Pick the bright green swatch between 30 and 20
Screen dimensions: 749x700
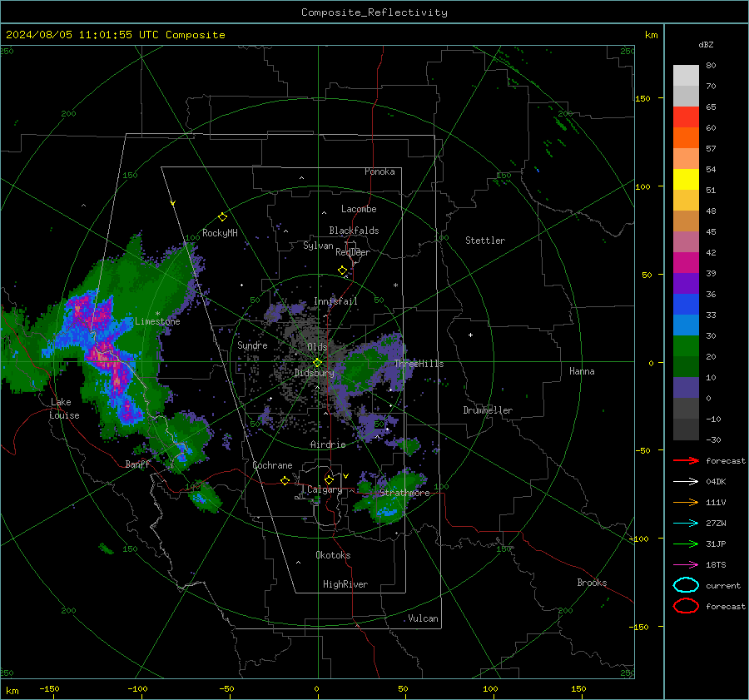pyautogui.click(x=686, y=346)
